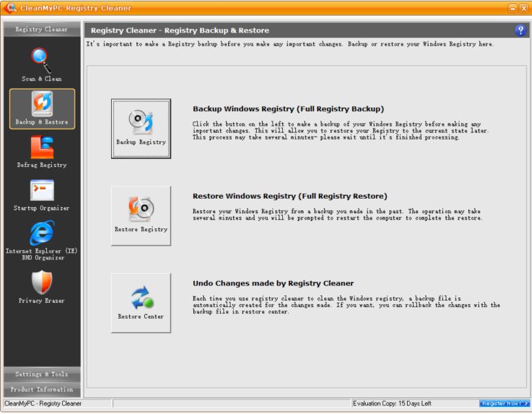The image size is (532, 414).
Task: Click the CleanMyPC logo in title bar
Action: [x=10, y=8]
